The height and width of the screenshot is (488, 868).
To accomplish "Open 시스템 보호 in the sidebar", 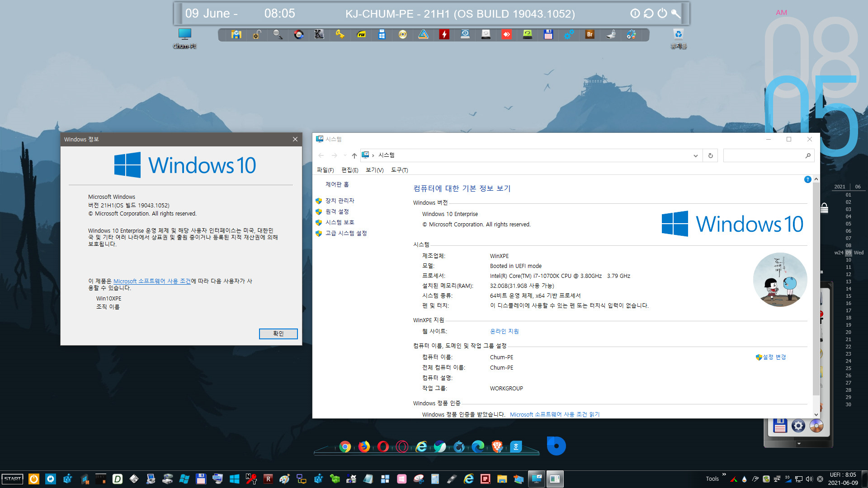I will click(340, 222).
